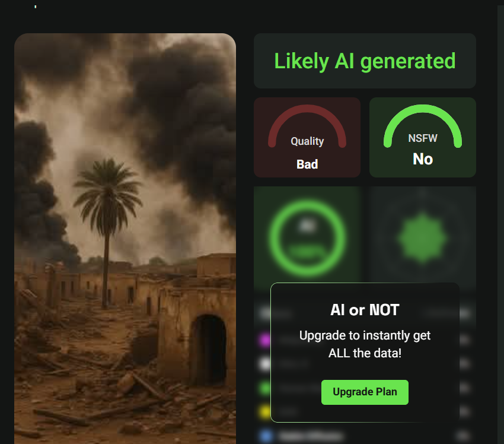Click the magenta generator dot
This screenshot has height=444, width=504.
pyautogui.click(x=265, y=340)
